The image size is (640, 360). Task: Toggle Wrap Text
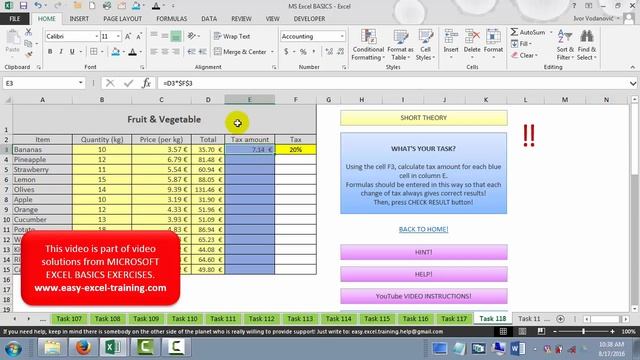pyautogui.click(x=232, y=36)
